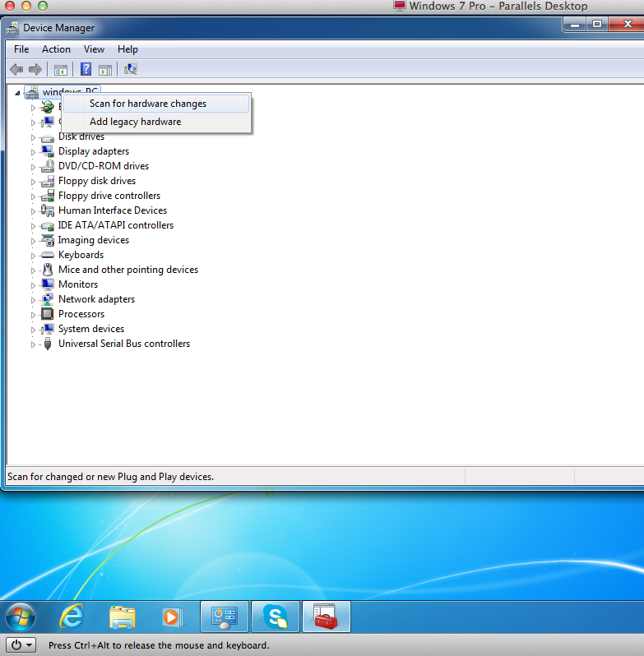Select the Monitors label
Screen dimensions: 644x656
click(x=78, y=284)
